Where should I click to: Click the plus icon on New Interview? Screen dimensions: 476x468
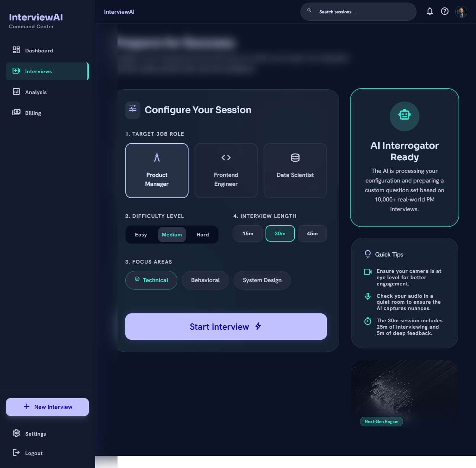click(x=27, y=407)
